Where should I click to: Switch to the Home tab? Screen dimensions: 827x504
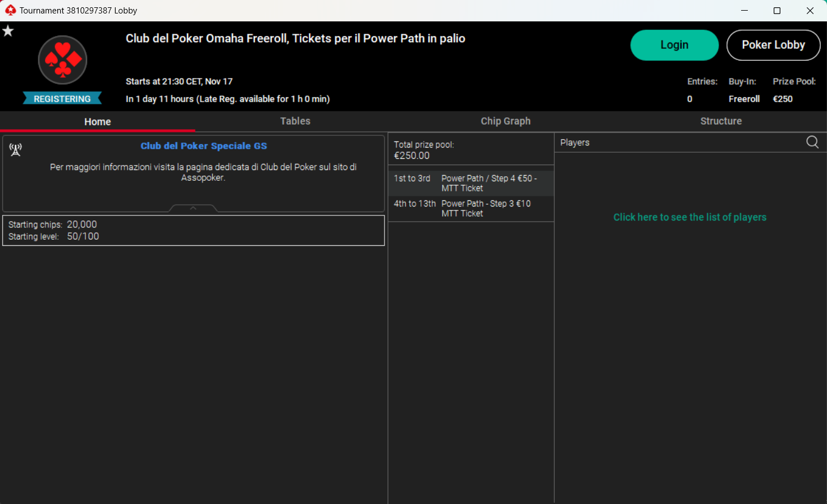coord(98,121)
